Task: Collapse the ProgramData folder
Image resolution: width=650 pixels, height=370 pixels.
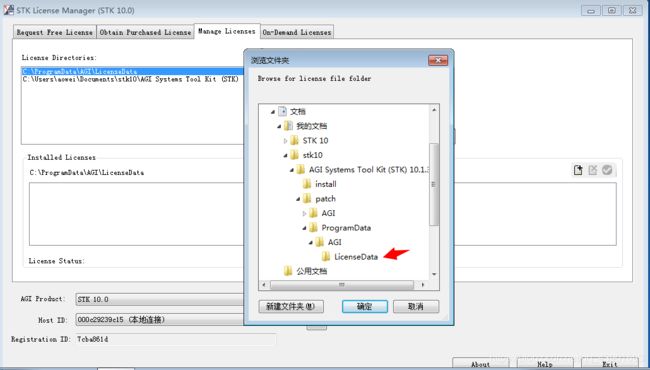Action: pyautogui.click(x=304, y=228)
